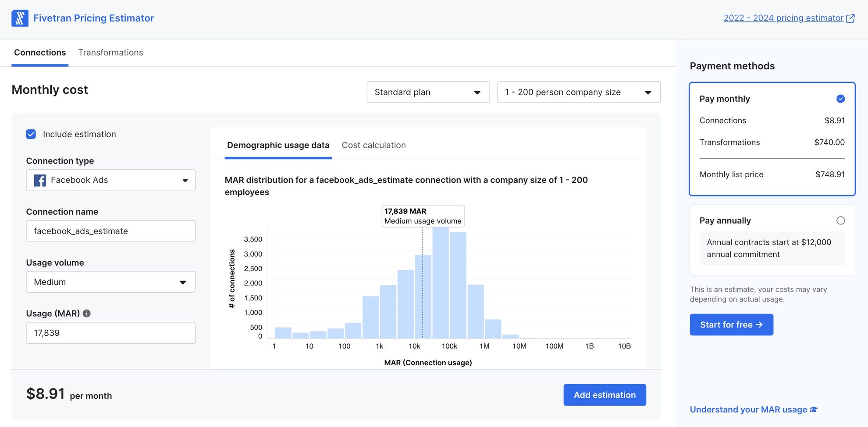The height and width of the screenshot is (427, 868).
Task: Click the MAR (Connection usage) axis label
Action: click(x=428, y=363)
